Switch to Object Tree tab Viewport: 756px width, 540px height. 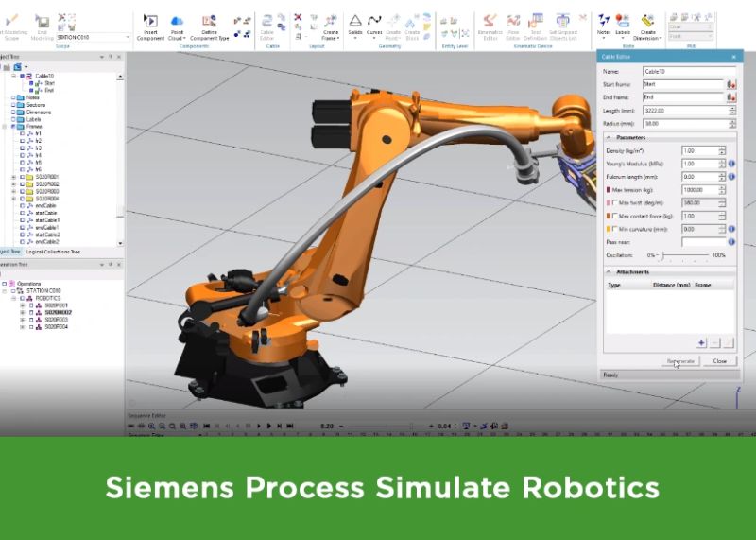click(9, 252)
